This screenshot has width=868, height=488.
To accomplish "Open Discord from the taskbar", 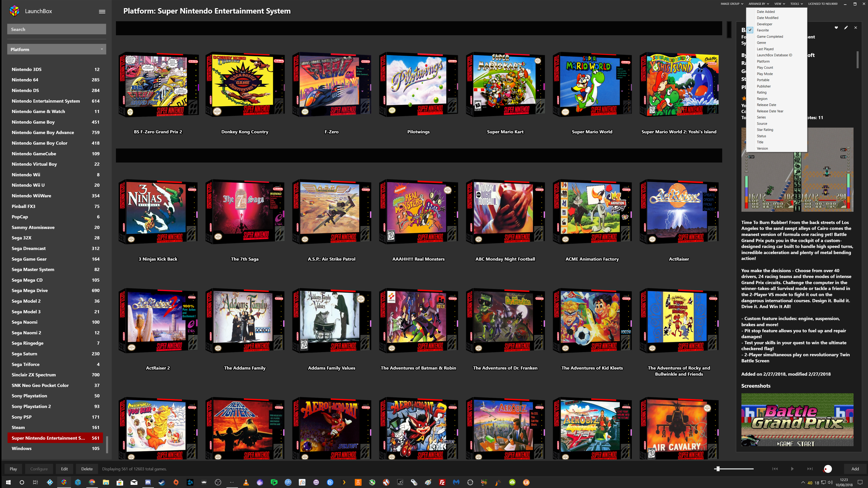I will (x=148, y=482).
